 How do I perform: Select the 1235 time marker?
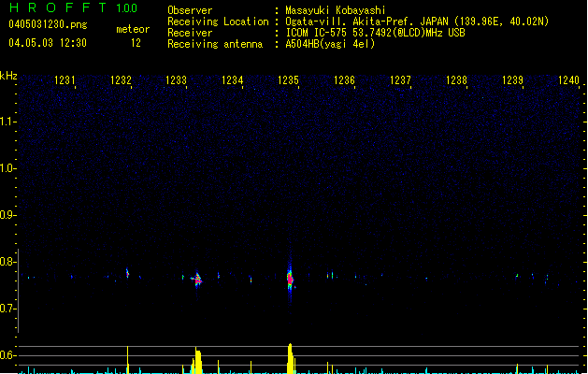click(x=289, y=81)
